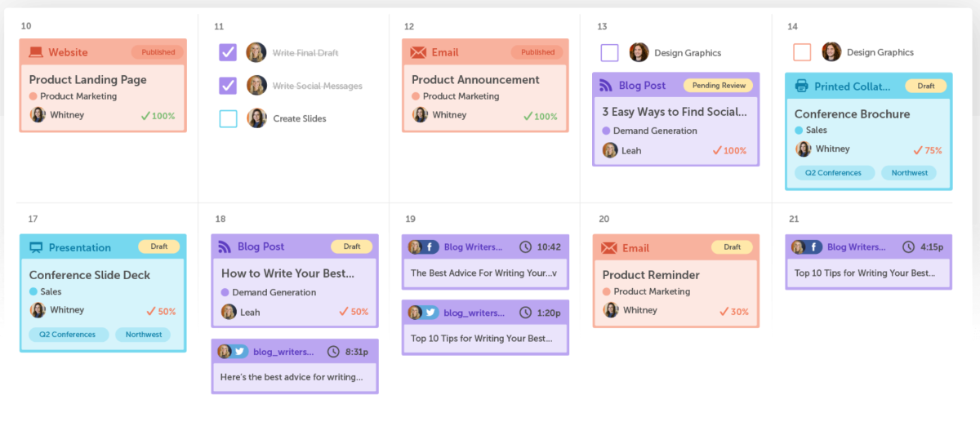Viewport: 980px width, 435px height.
Task: Check Design Graphics task on day 13
Action: coord(609,52)
